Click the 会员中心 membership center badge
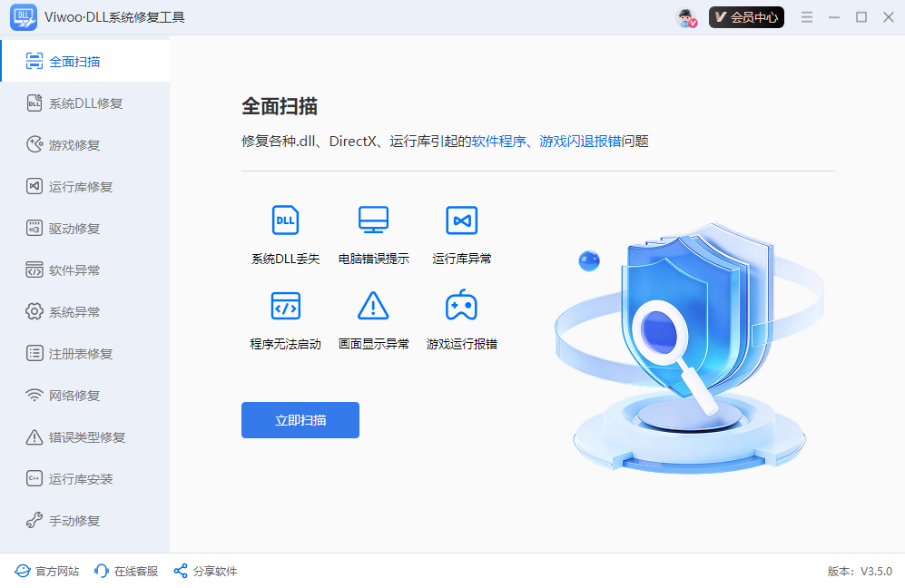The image size is (905, 588). point(746,16)
